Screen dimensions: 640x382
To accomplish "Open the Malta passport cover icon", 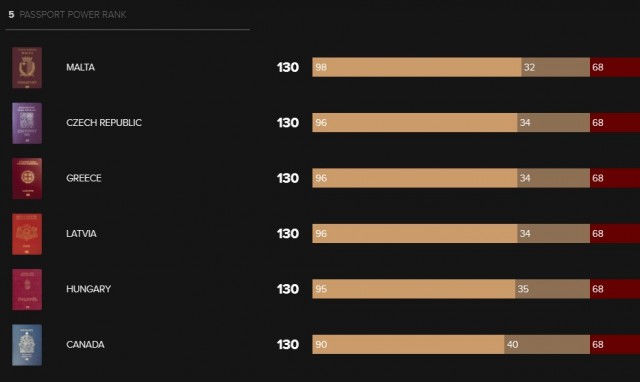I will (27, 67).
